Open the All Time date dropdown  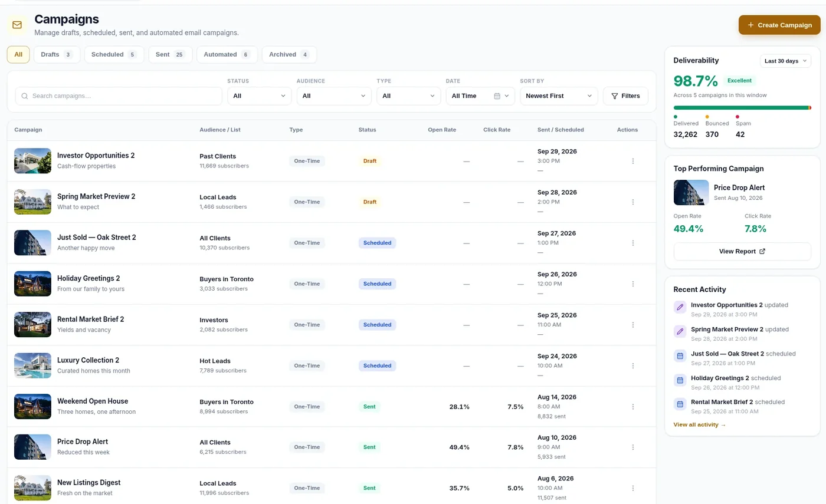click(x=480, y=96)
